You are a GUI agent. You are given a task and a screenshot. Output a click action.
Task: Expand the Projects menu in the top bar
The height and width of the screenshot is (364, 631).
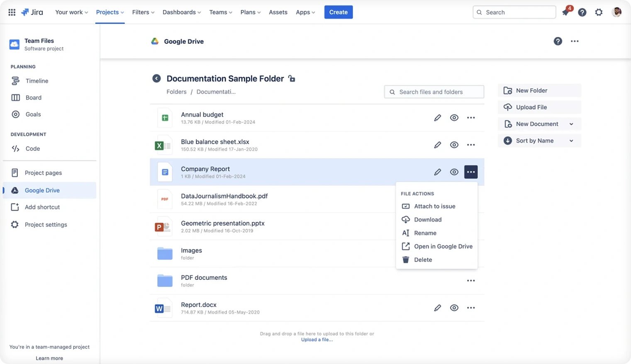coord(110,12)
